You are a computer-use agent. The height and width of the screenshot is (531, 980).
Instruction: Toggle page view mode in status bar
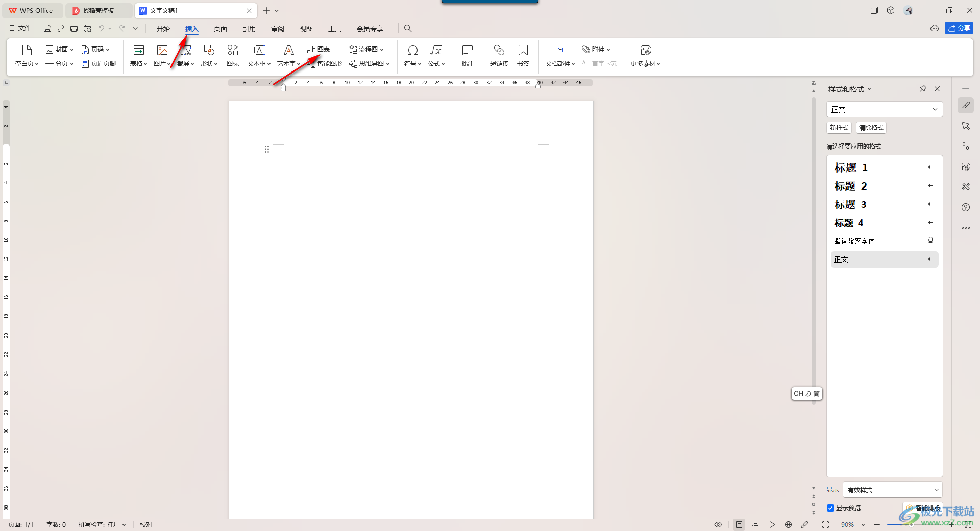click(739, 525)
